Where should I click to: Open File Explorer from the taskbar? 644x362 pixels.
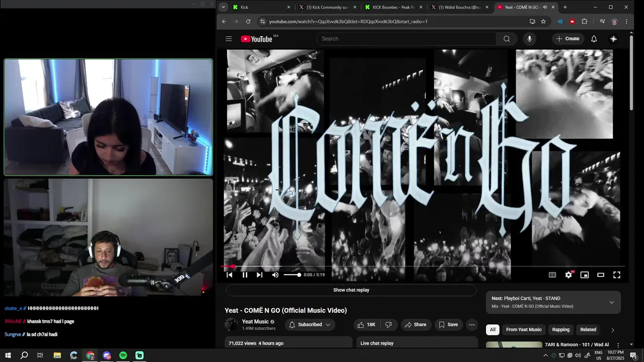coord(57,355)
